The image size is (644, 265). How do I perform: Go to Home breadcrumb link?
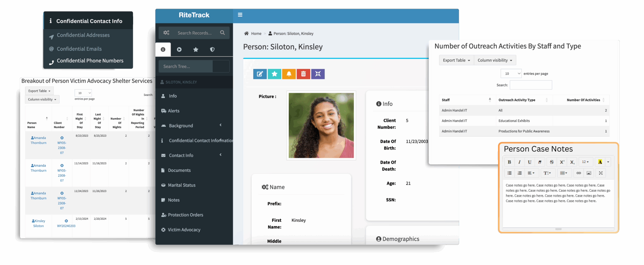(256, 33)
